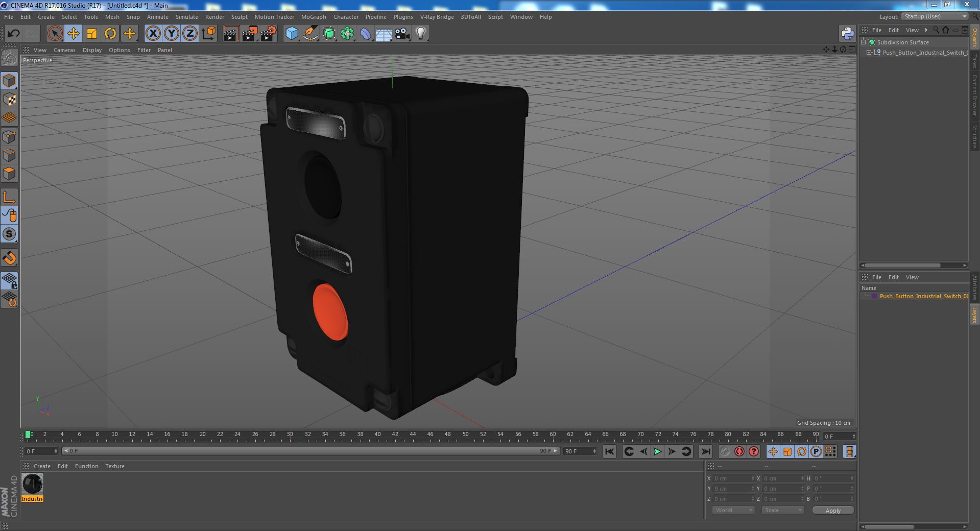Toggle Z axis lock
The image size is (980, 531).
pos(189,34)
